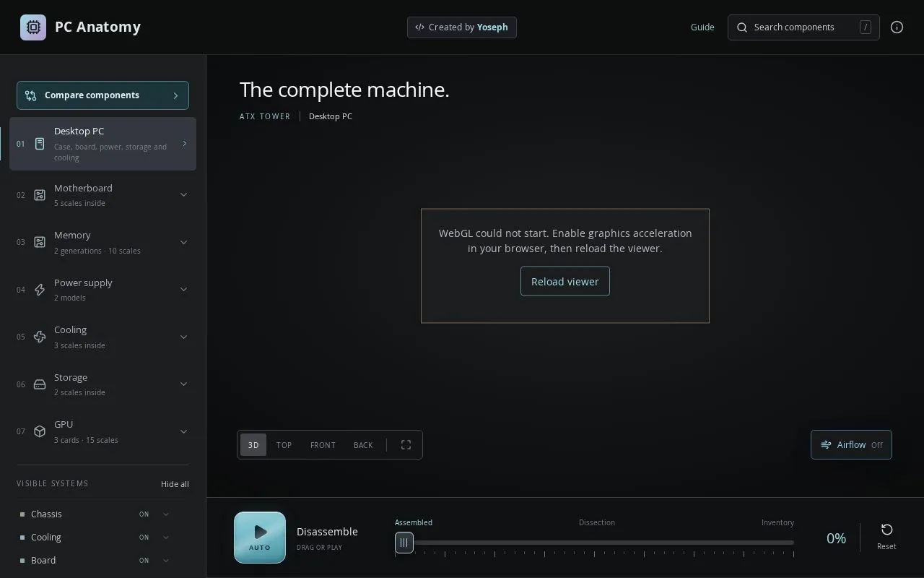Click the PC Anatomy chip logo icon

pos(33,27)
